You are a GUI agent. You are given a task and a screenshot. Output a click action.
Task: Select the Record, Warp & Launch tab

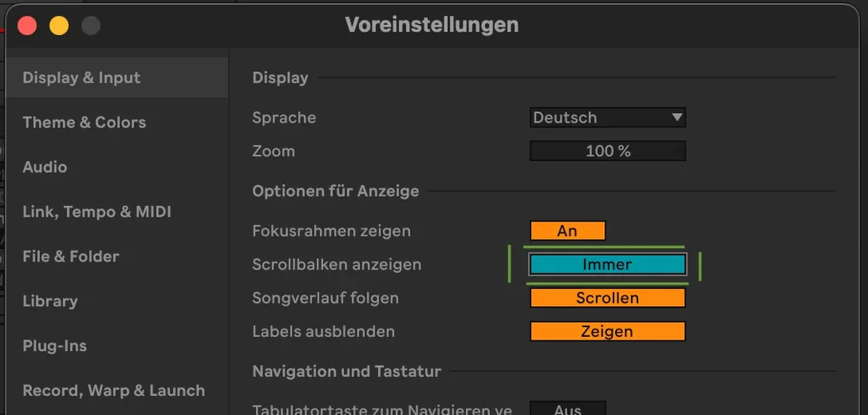click(x=113, y=391)
